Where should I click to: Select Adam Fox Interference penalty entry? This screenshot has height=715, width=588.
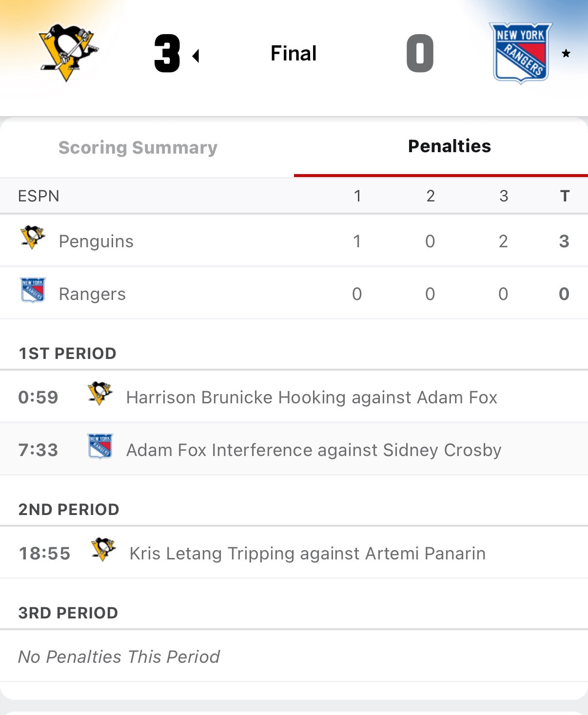click(314, 450)
